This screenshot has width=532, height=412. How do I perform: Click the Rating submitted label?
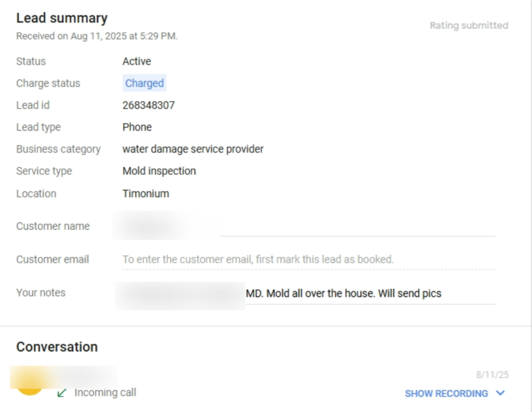[x=469, y=25]
